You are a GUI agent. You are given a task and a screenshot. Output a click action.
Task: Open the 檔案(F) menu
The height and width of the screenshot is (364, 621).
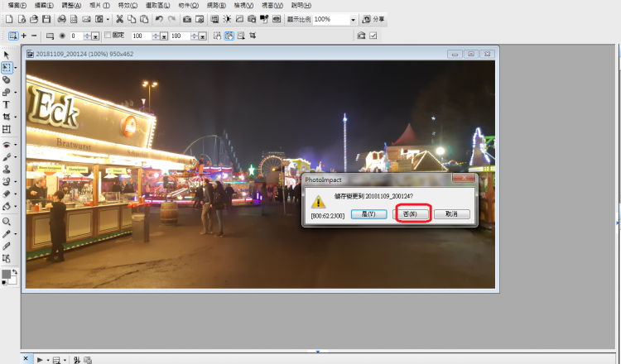click(x=15, y=6)
